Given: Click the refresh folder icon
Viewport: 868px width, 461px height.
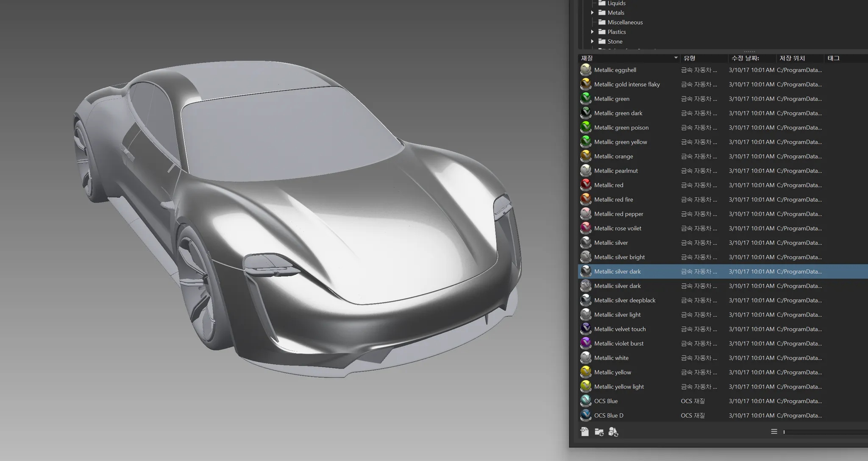Looking at the screenshot, I should (x=599, y=432).
